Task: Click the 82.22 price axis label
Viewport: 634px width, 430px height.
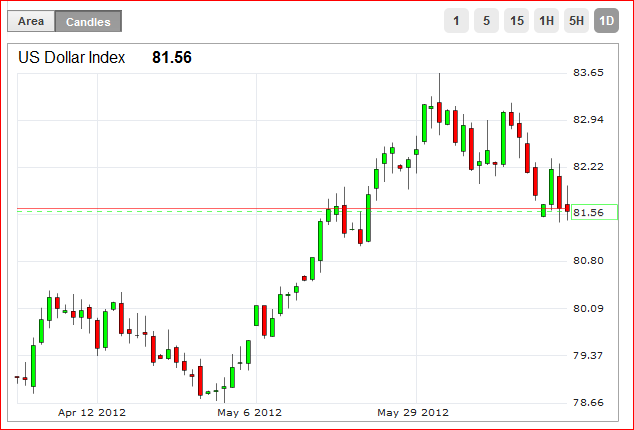Action: (x=588, y=167)
